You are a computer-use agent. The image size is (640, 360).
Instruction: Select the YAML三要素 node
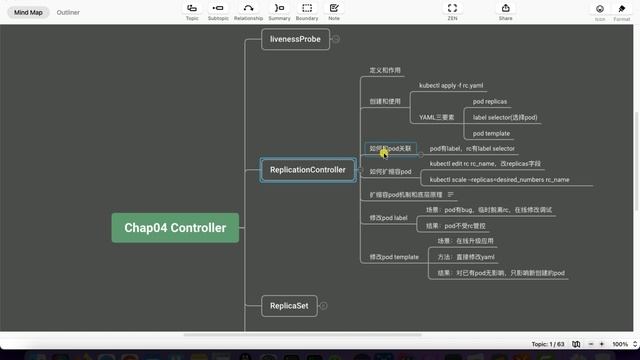click(436, 117)
